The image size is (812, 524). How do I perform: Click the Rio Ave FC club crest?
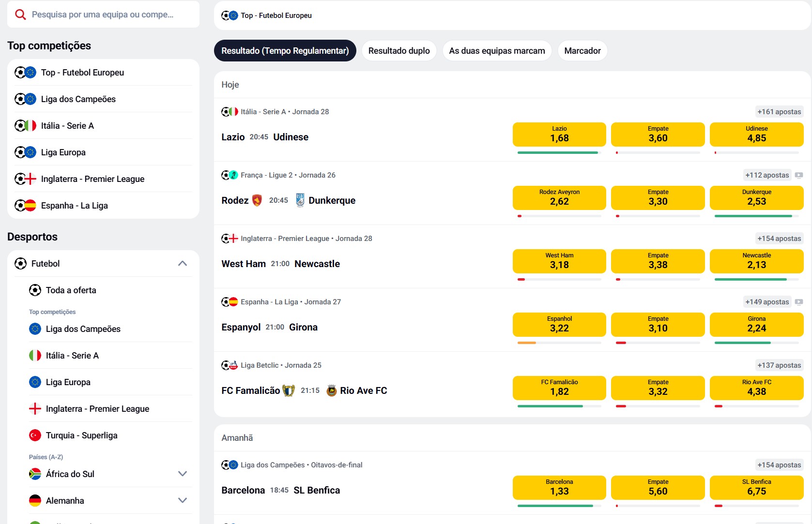[332, 390]
